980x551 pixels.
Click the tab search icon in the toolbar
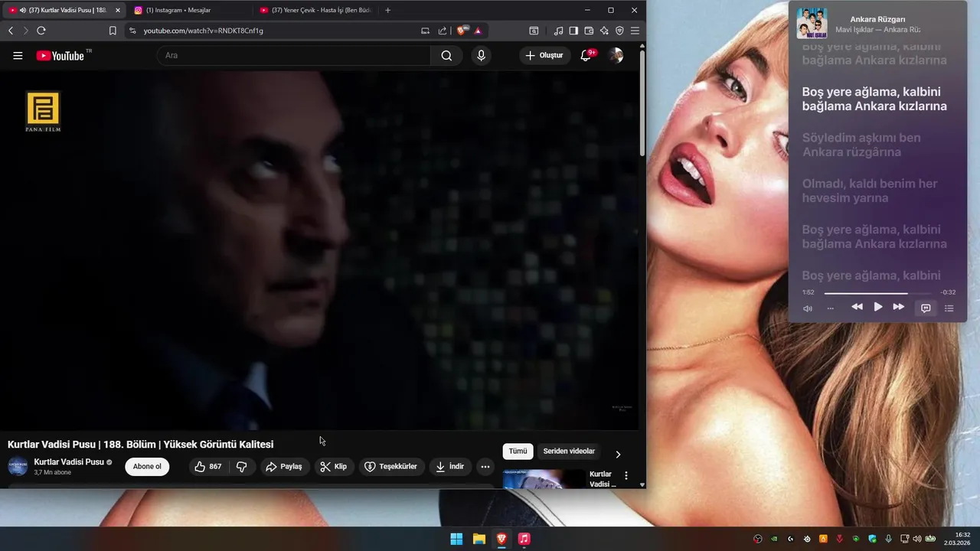[534, 31]
